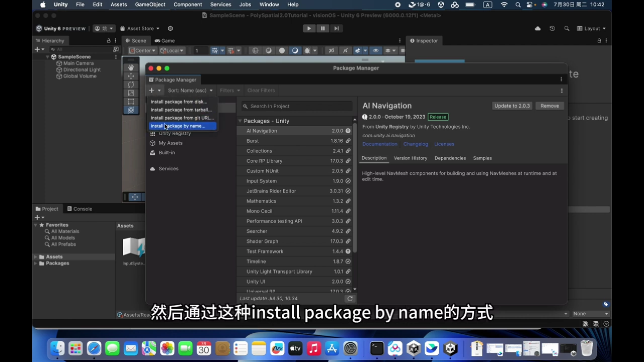
Task: Select the Transform tool in Scene overlay
Action: tap(131, 110)
